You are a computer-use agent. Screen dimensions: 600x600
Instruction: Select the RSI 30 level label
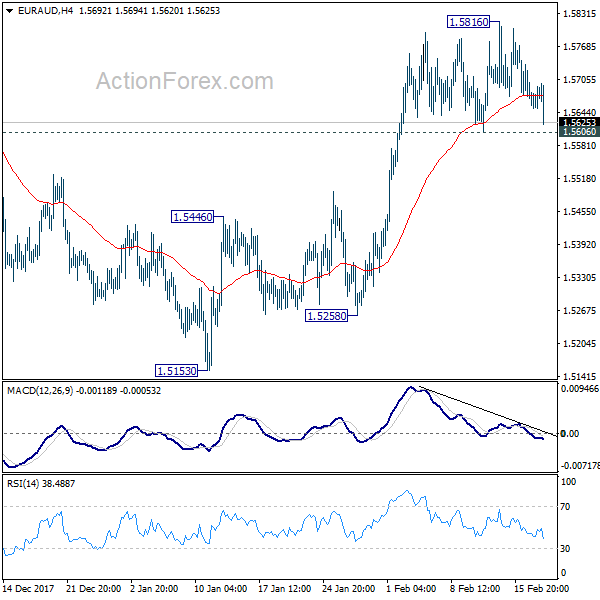[x=565, y=549]
